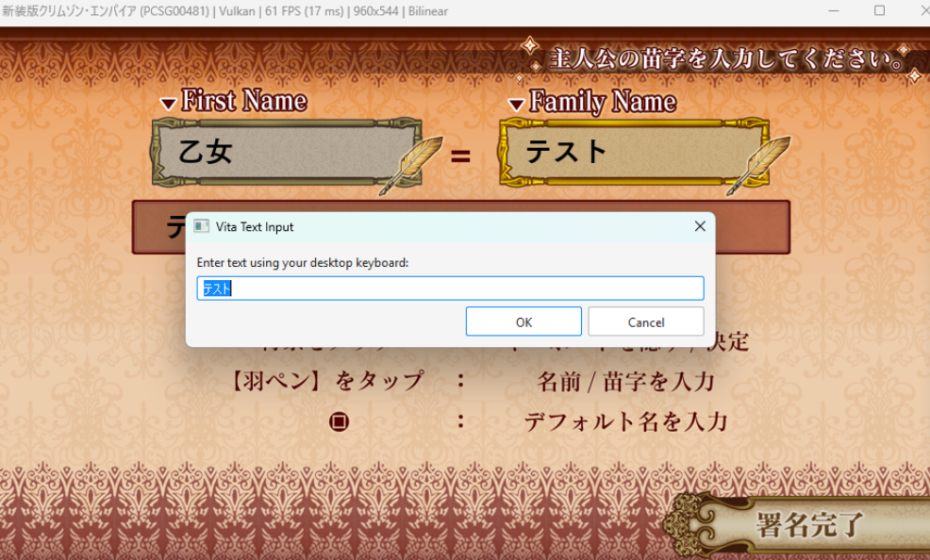Click the triangle arrow next to Family Name
The height and width of the screenshot is (560, 930).
click(516, 105)
